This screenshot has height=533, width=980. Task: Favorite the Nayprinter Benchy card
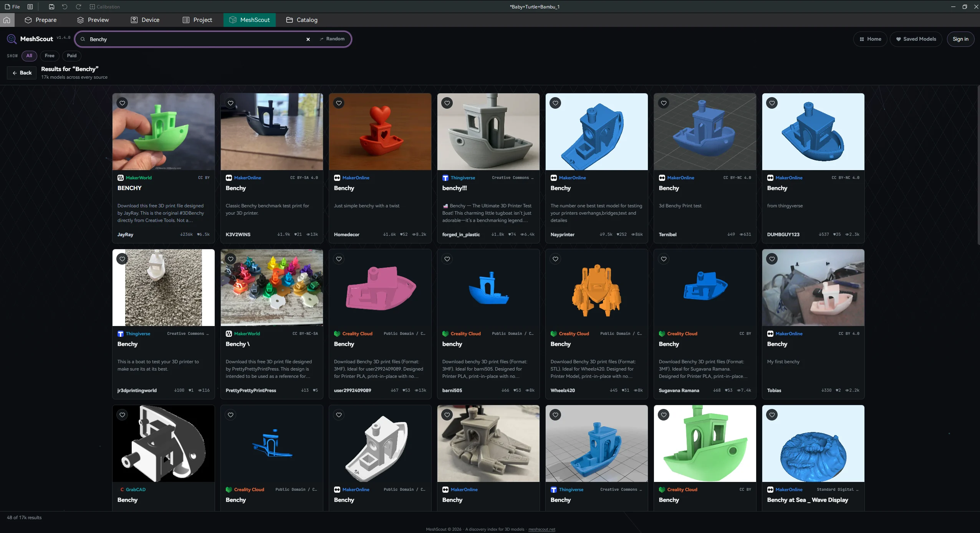pos(555,103)
